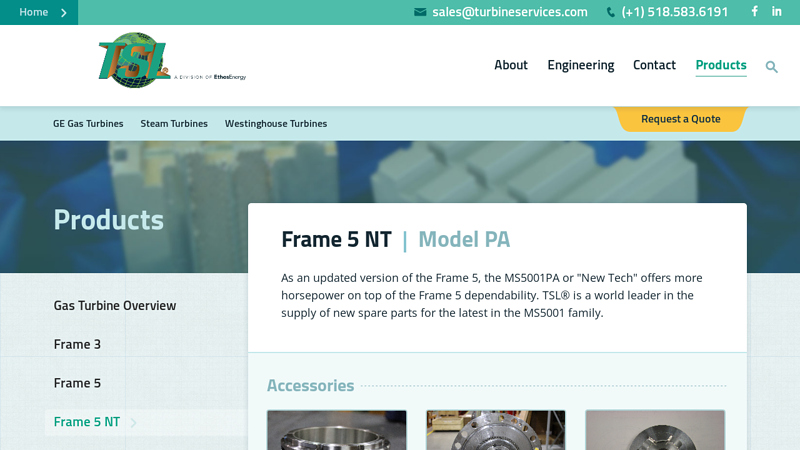Click the phone handset icon
The height and width of the screenshot is (450, 800).
point(610,12)
